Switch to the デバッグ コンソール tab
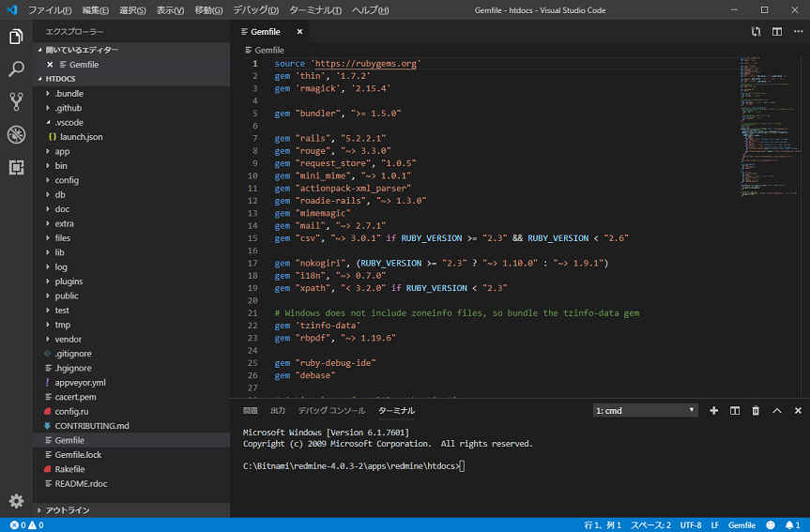The width and height of the screenshot is (810, 532). click(331, 411)
